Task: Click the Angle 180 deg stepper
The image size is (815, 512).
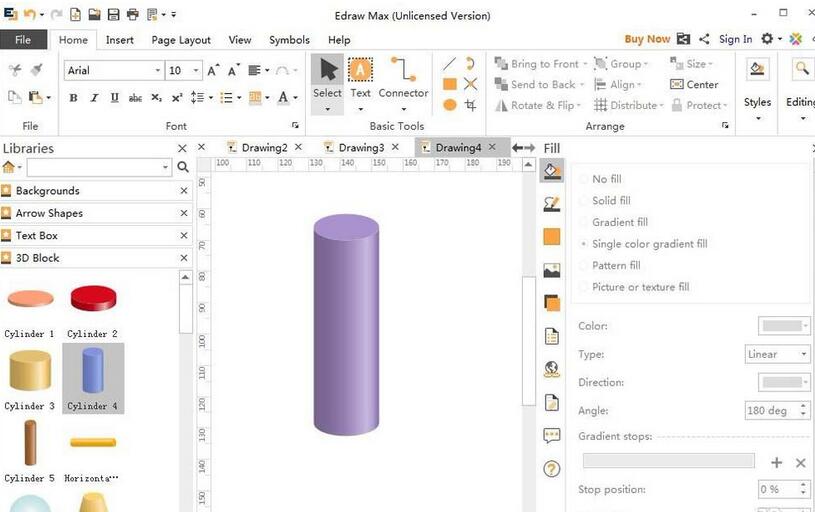Action: [x=804, y=410]
